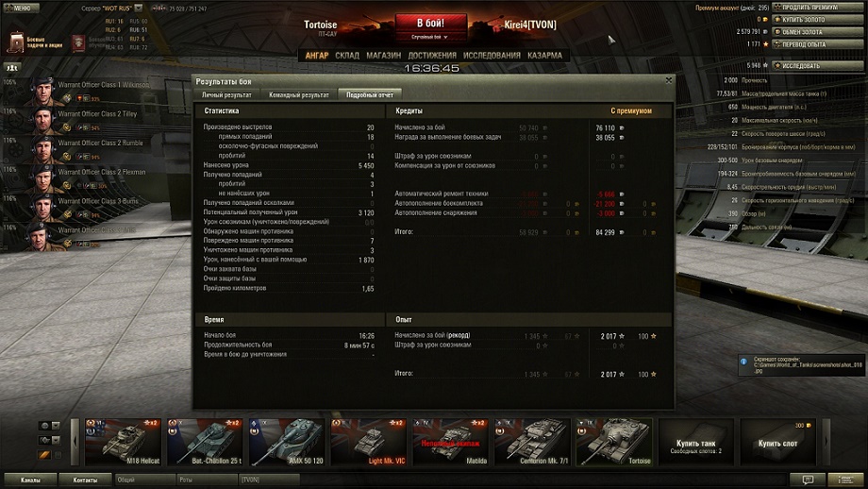Click the Нанесено урона 5 450 row

pos(289,165)
